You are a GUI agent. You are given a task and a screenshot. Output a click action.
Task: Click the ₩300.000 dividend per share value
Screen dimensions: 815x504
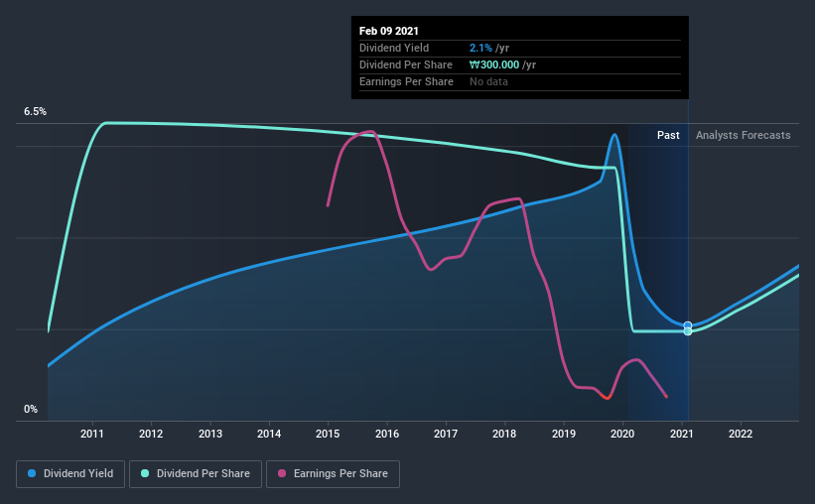[x=494, y=64]
